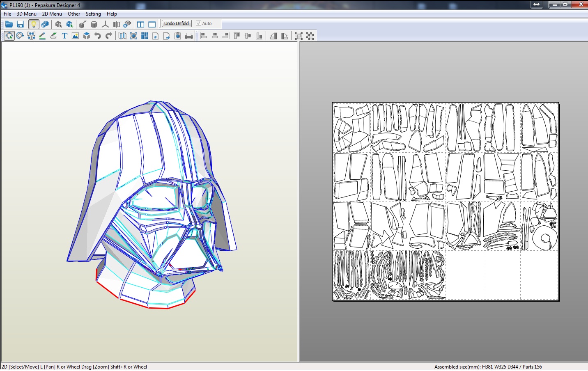
Task: Select the blue cube with green cursor tool
Action: (69, 24)
